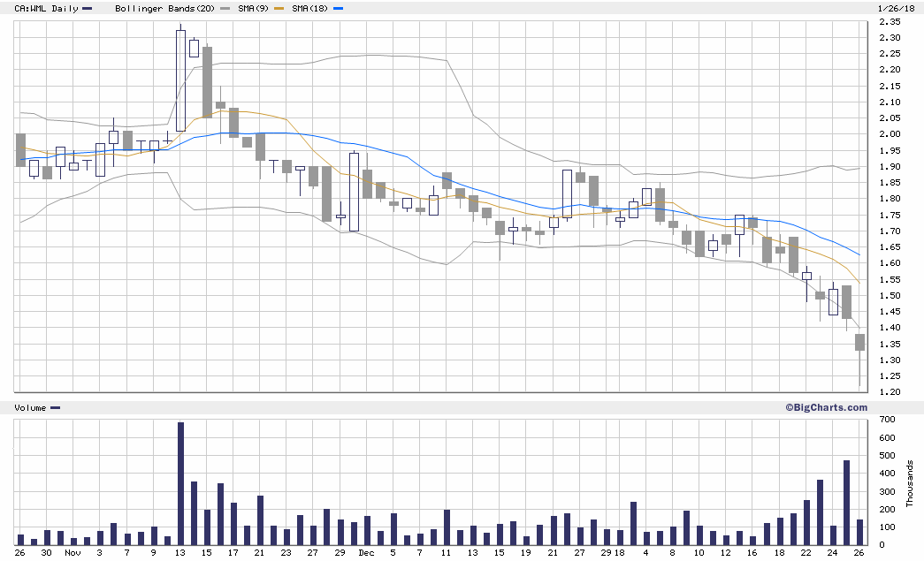Click the Thousands volume axis title
924x561 pixels.
tap(910, 483)
